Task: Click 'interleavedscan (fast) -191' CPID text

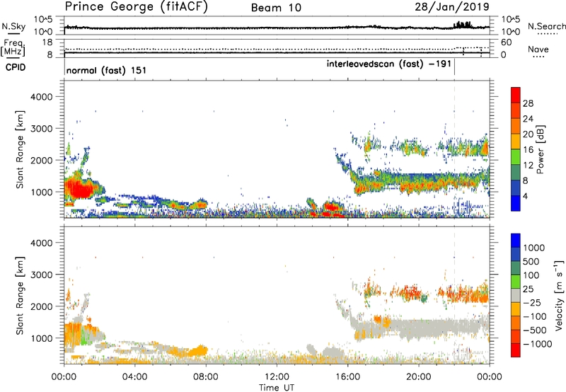Action: tap(388, 64)
